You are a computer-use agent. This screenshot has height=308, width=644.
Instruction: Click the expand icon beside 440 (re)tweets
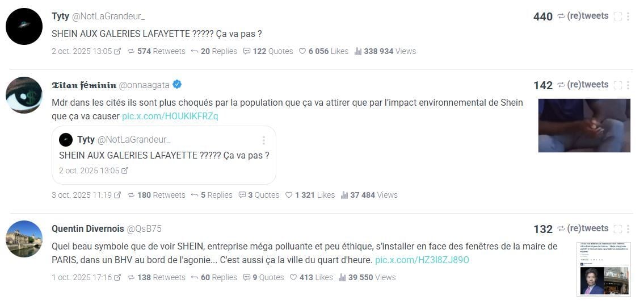618,16
